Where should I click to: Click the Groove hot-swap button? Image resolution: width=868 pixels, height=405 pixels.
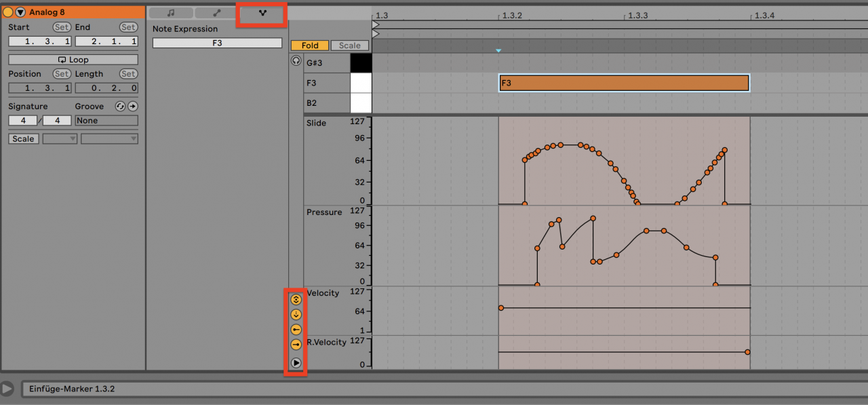120,107
